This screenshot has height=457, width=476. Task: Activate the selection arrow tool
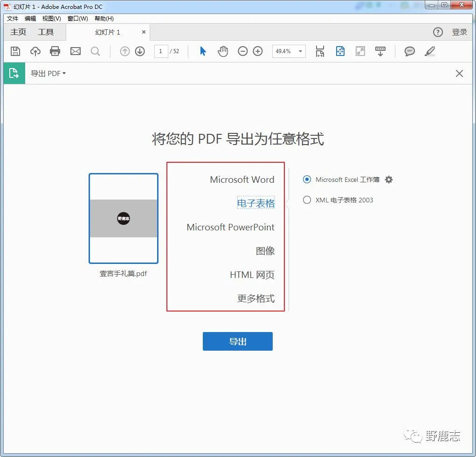tap(203, 51)
